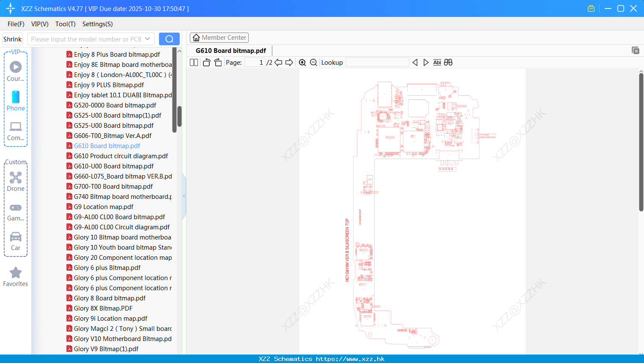Open Enjoy 8 Plus Board bitmap.pdf

pos(117,54)
